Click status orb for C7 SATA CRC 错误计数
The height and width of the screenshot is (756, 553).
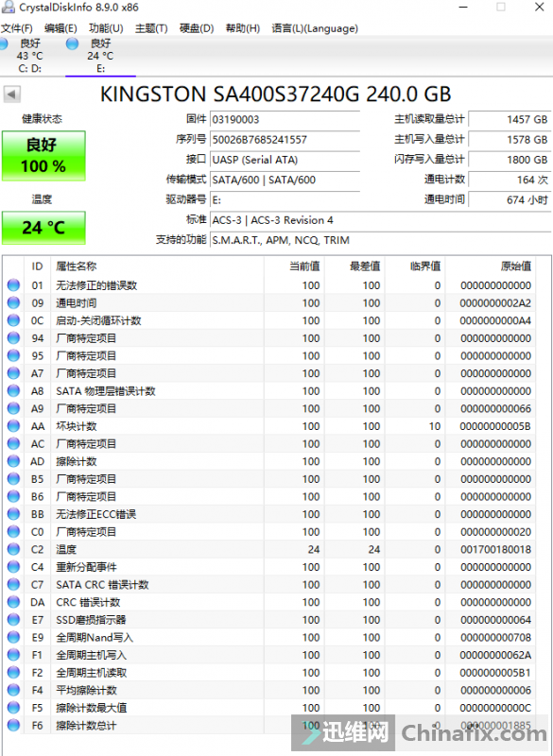point(13,584)
